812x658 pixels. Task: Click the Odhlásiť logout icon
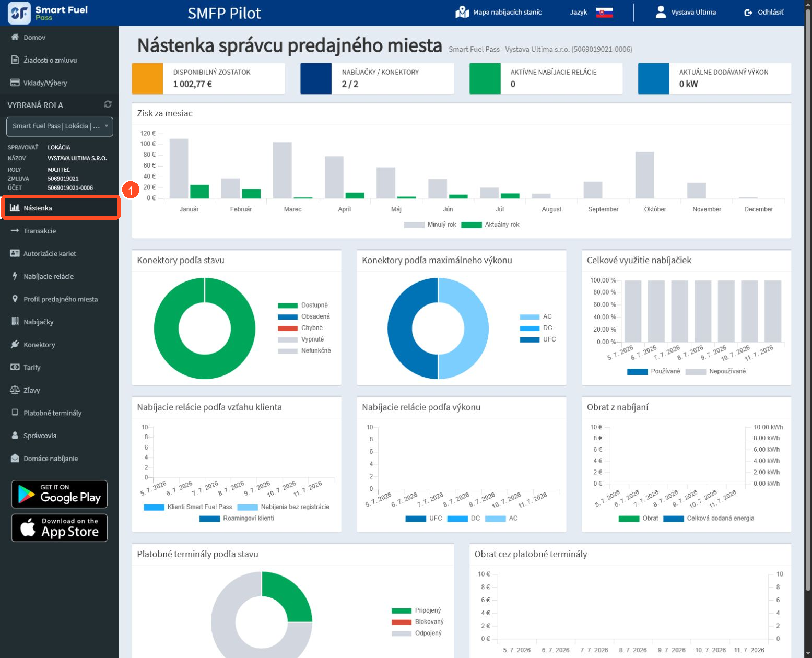(748, 13)
